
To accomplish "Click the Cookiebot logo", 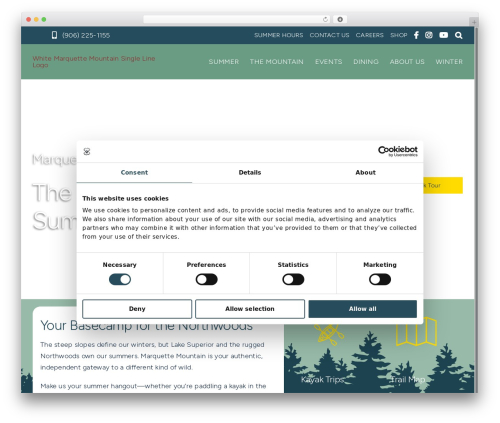I will [x=398, y=151].
